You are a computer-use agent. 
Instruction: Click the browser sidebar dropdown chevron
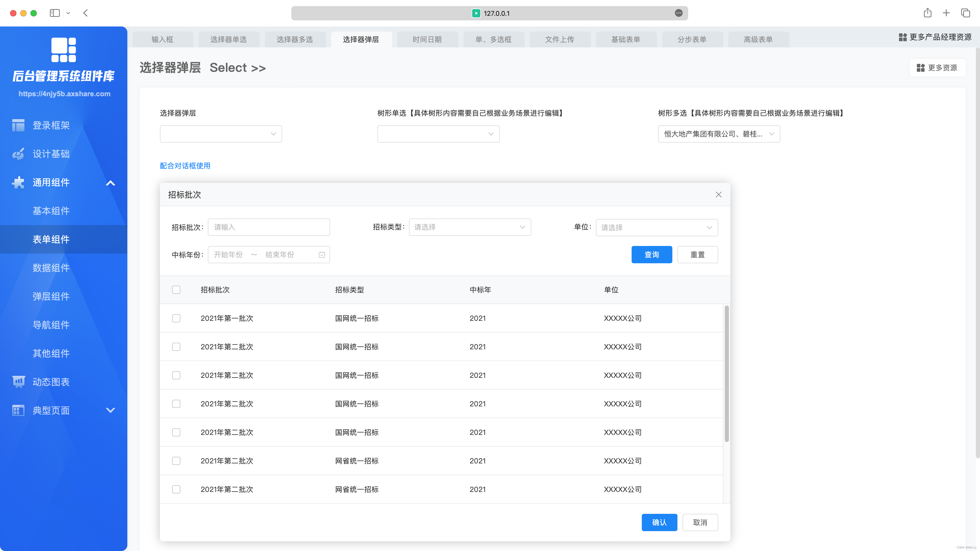[x=68, y=13]
